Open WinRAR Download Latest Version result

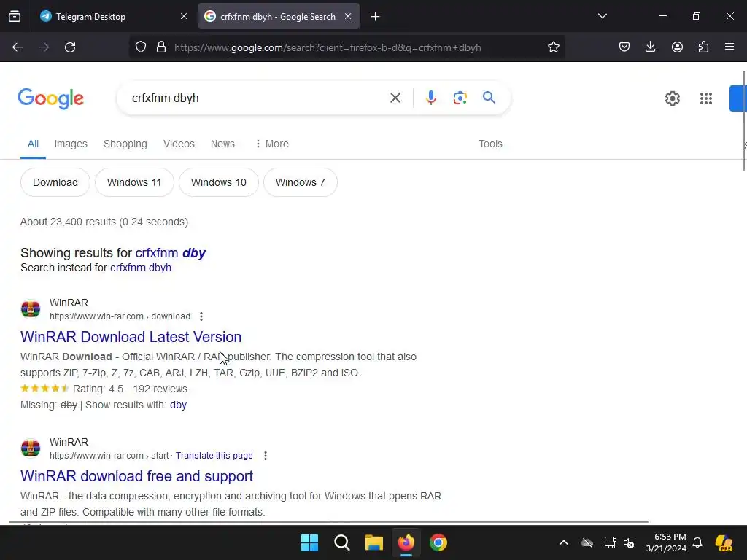click(131, 337)
